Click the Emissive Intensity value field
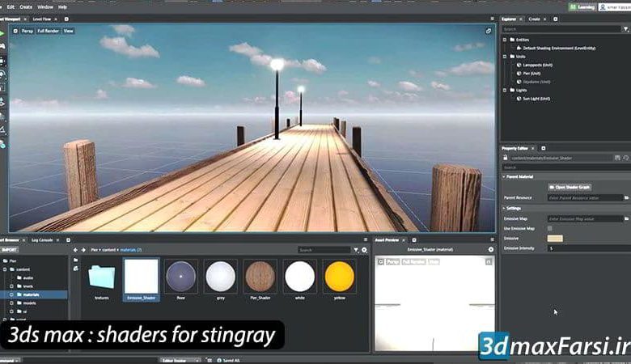The image size is (631, 364). [589, 248]
